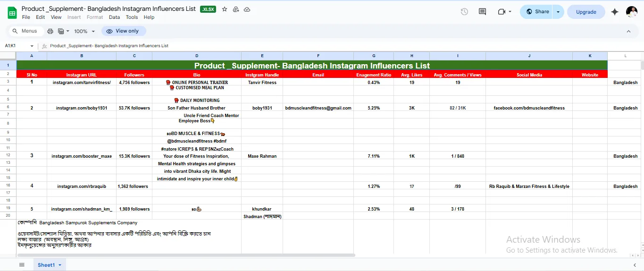The image size is (644, 271).
Task: Open the all sheets list icon
Action: (x=22, y=265)
